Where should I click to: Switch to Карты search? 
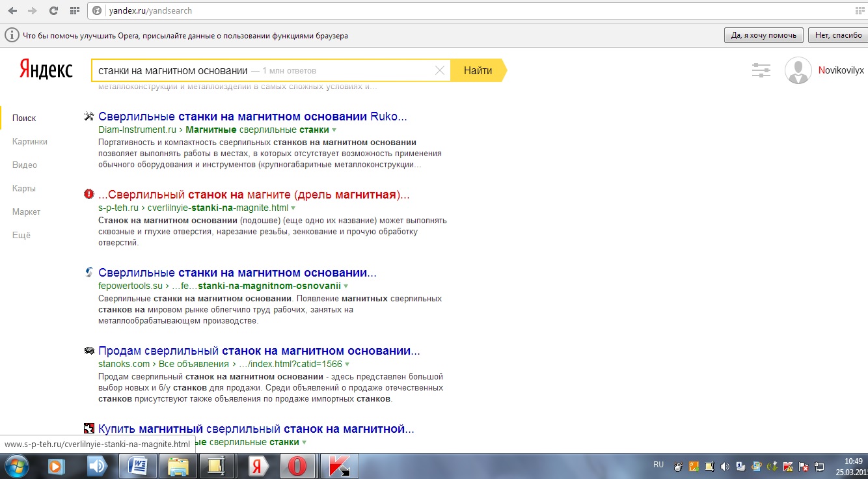coord(23,188)
